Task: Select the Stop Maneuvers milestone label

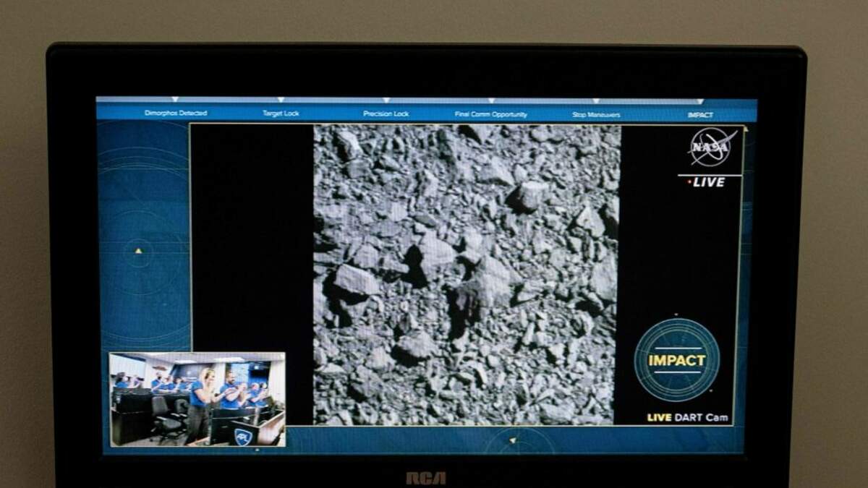Action: (x=596, y=114)
